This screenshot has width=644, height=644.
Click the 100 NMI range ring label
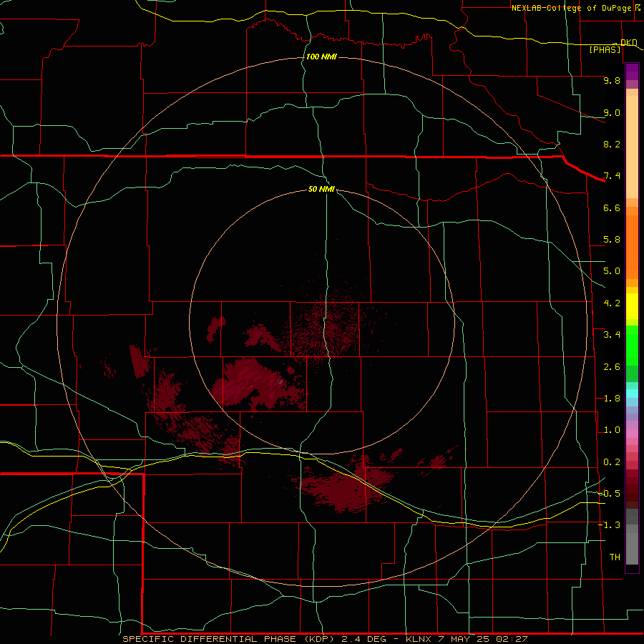pyautogui.click(x=321, y=57)
